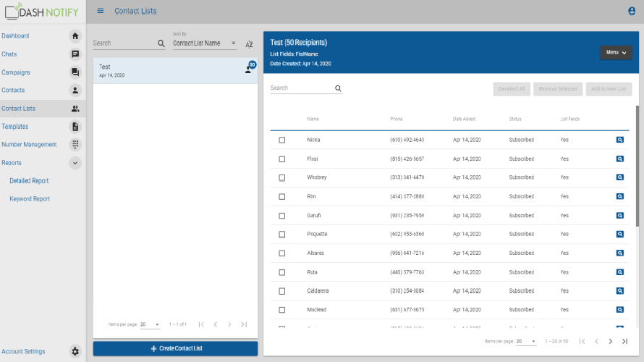The width and height of the screenshot is (644, 362).
Task: View details for Caldarera row
Action: (x=620, y=291)
